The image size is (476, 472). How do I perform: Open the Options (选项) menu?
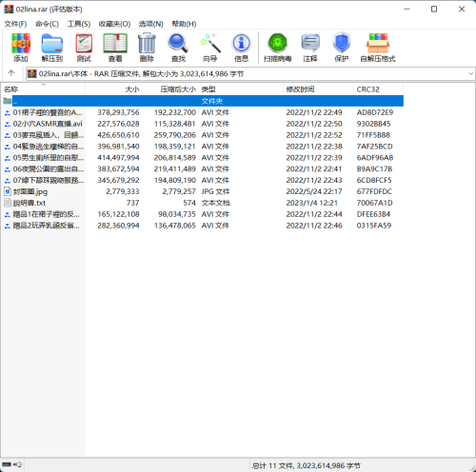(150, 24)
